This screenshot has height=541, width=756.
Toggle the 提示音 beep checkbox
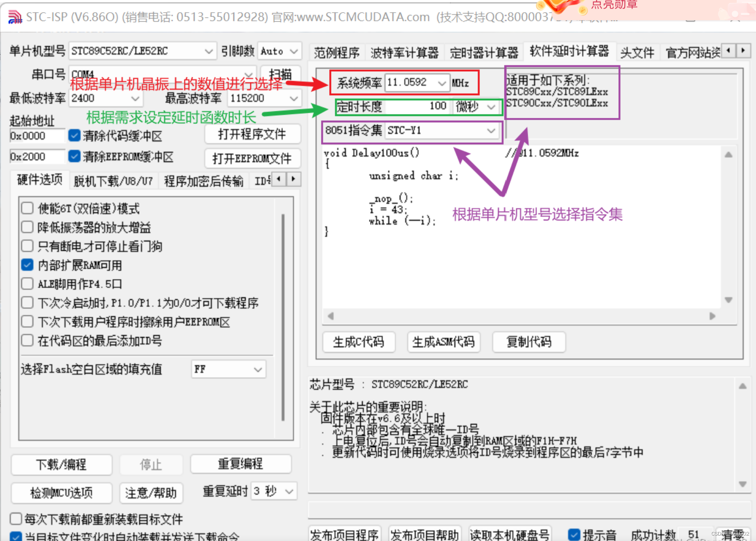(574, 535)
